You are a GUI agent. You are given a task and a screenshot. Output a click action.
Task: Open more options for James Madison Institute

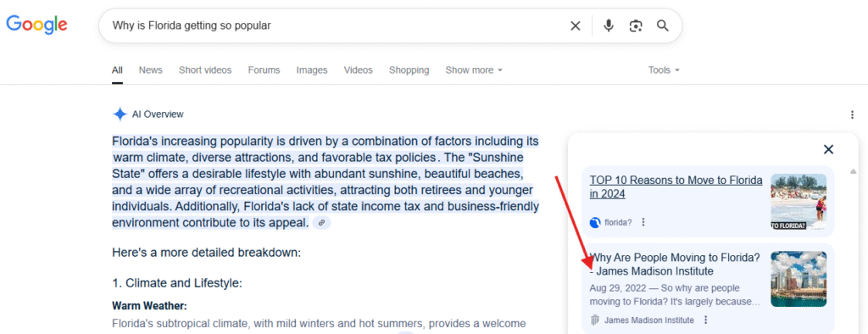click(x=705, y=320)
